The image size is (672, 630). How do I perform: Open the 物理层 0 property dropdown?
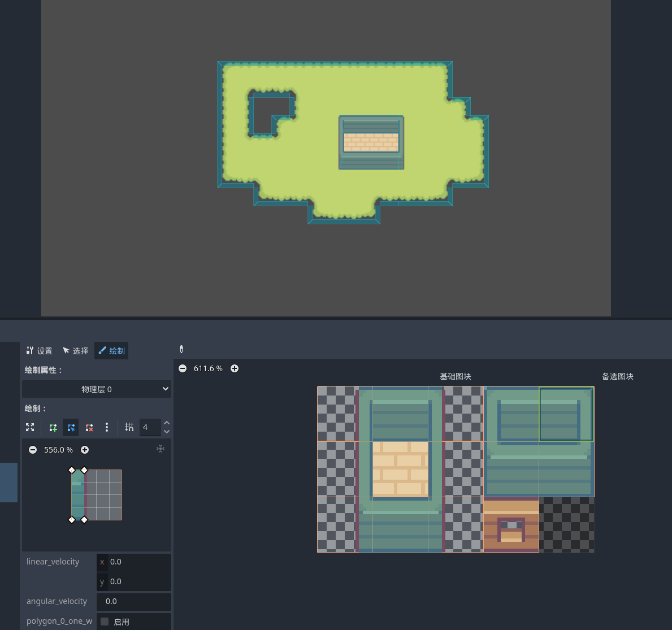pos(97,389)
